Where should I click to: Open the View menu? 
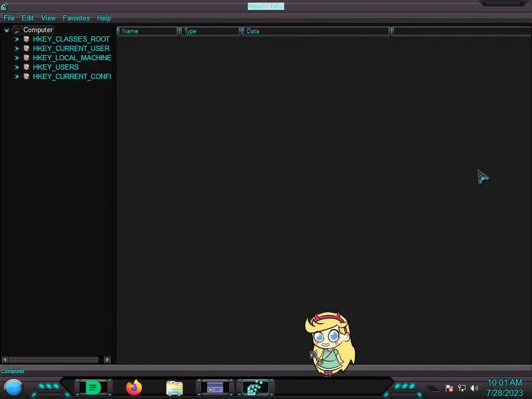click(x=48, y=18)
